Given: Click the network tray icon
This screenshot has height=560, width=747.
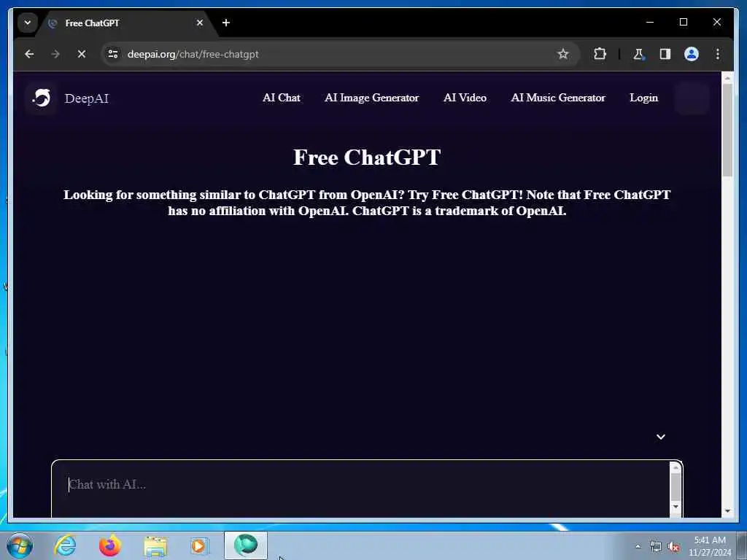Looking at the screenshot, I should point(656,547).
